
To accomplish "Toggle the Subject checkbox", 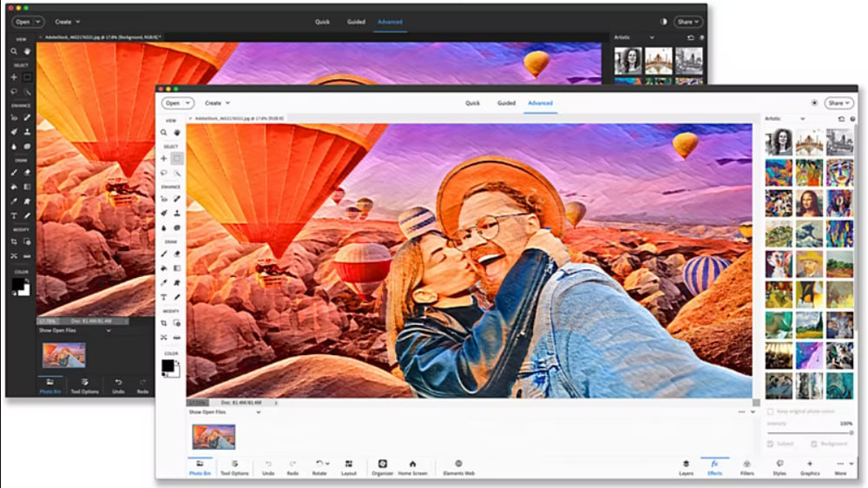I will (x=769, y=444).
